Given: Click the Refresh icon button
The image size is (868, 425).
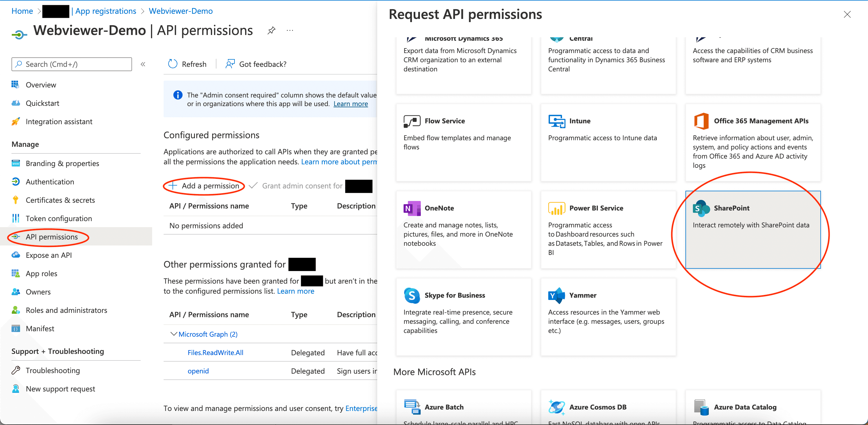Looking at the screenshot, I should point(173,64).
